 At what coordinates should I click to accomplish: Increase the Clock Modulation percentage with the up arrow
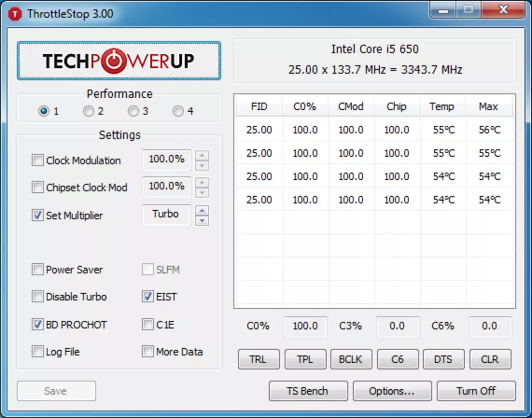click(x=202, y=155)
